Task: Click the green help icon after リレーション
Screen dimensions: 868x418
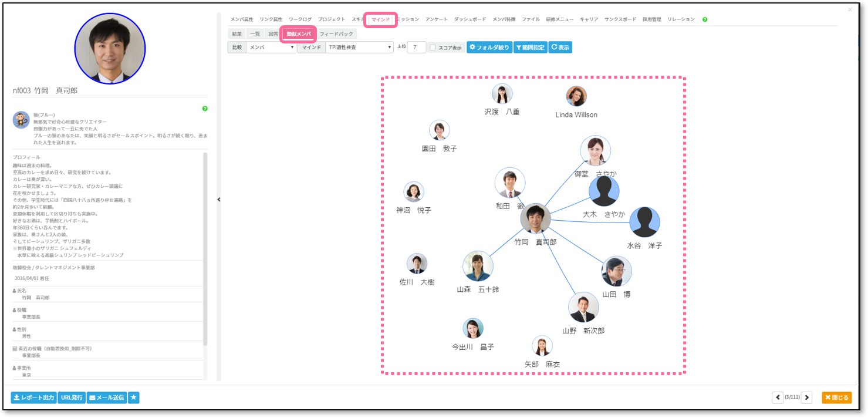Action: (704, 19)
